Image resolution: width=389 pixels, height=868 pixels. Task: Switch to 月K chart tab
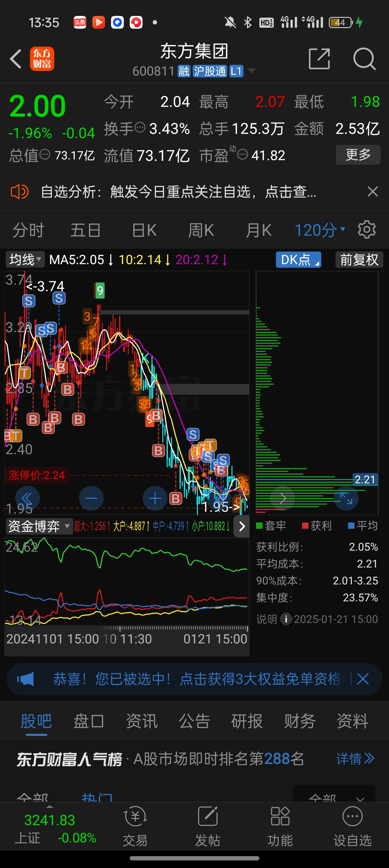[259, 230]
